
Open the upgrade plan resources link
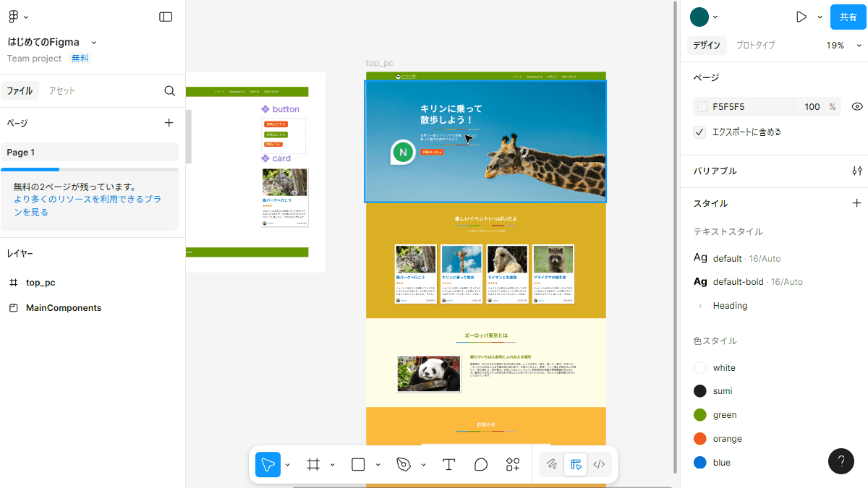[x=87, y=205]
